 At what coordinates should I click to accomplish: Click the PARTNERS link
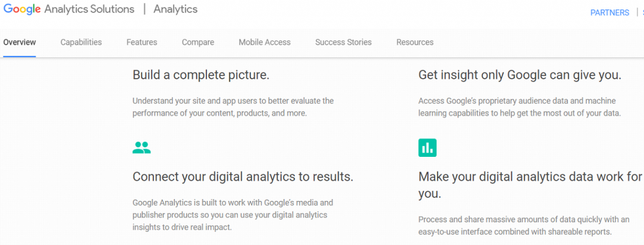click(x=609, y=13)
